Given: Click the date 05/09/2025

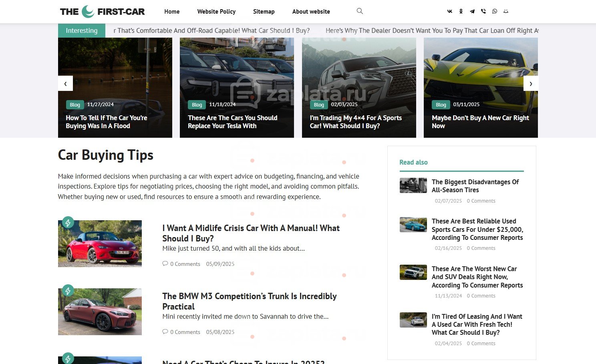Looking at the screenshot, I should [220, 264].
